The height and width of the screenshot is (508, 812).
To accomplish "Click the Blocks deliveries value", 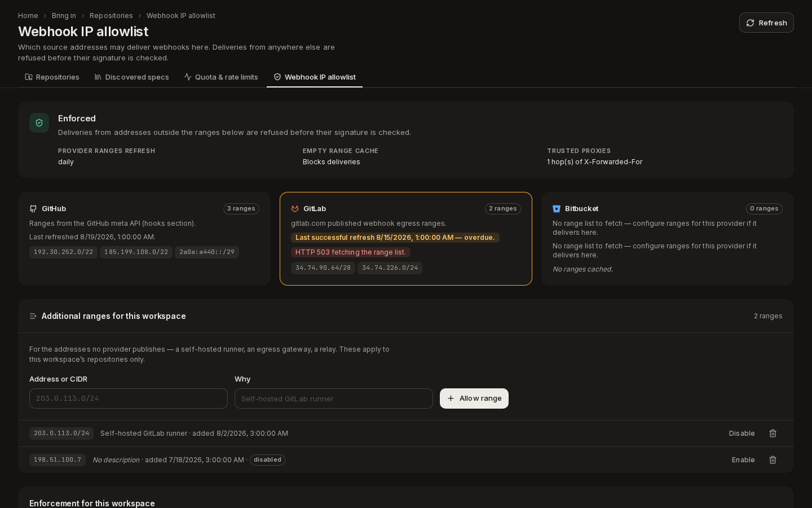I will click(332, 162).
